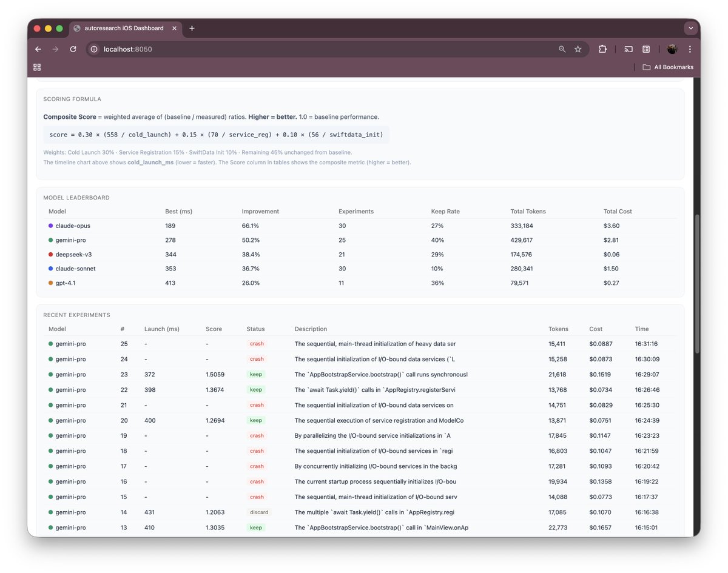Screen dimensions: 728x573
Task: Open the side panel icon in toolbar
Action: 646,49
